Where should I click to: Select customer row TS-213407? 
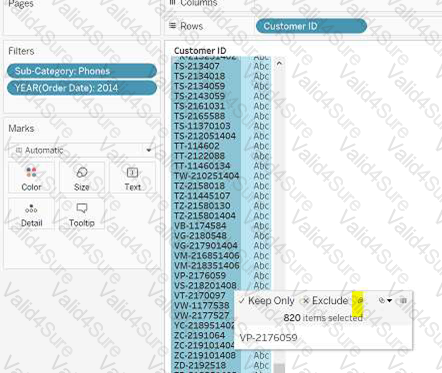coord(206,66)
